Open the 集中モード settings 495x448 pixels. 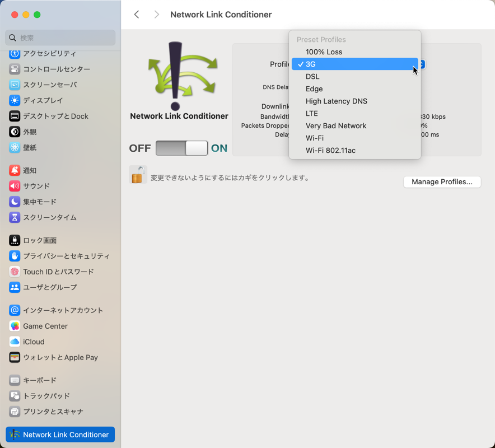60,202
